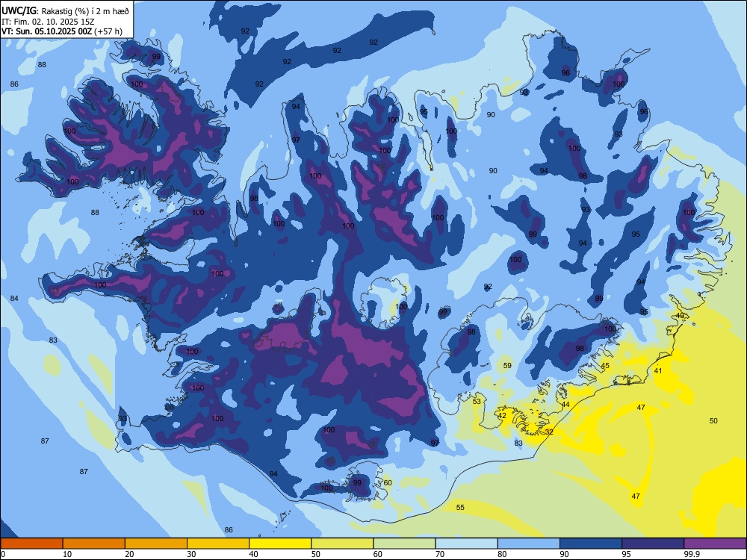Click the 30–40 amber legend swatch
Viewport: 747px width, 560px height.
pos(218,544)
